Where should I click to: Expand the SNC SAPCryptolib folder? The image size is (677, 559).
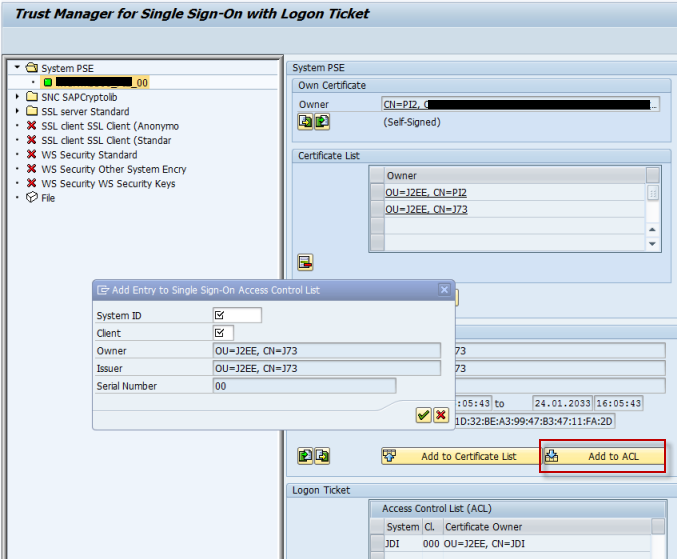pyautogui.click(x=17, y=97)
